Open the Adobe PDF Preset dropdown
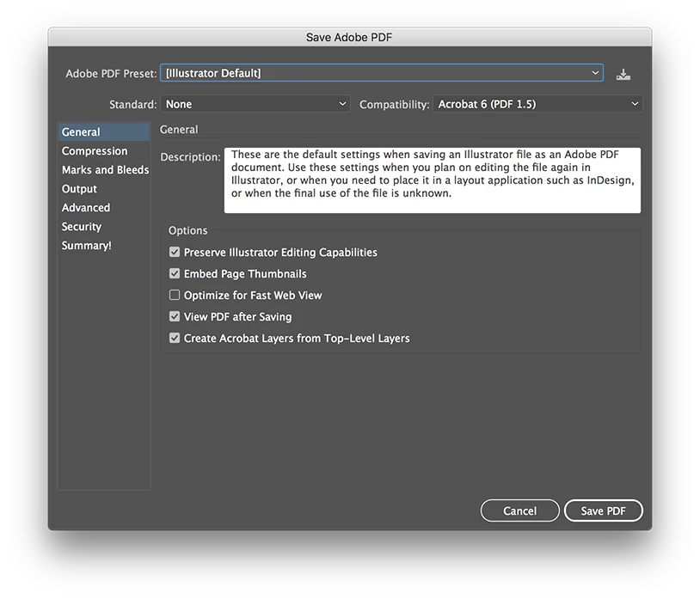Image resolution: width=700 pixels, height=599 pixels. coord(382,73)
